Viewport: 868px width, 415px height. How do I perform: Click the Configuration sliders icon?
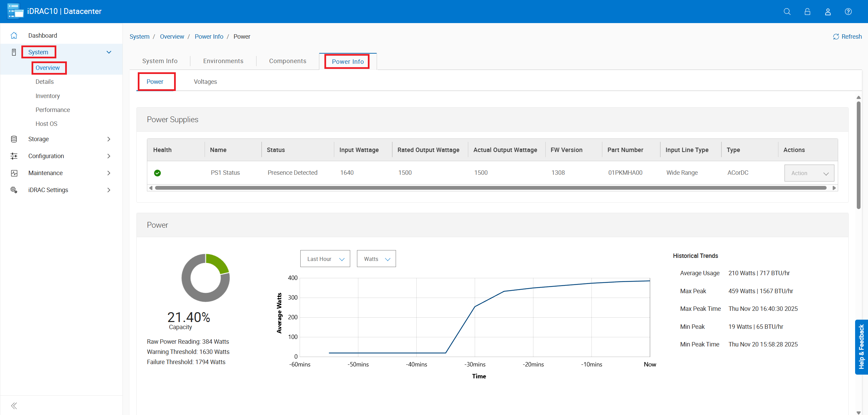pos(14,156)
